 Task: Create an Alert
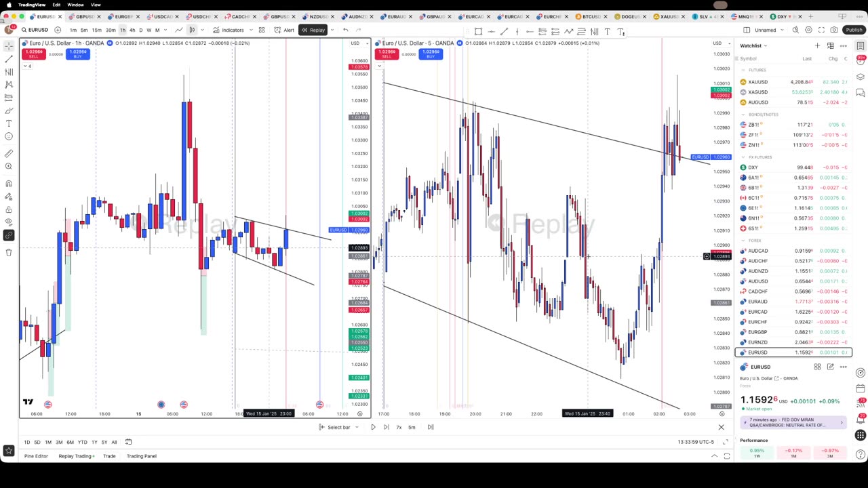[284, 30]
